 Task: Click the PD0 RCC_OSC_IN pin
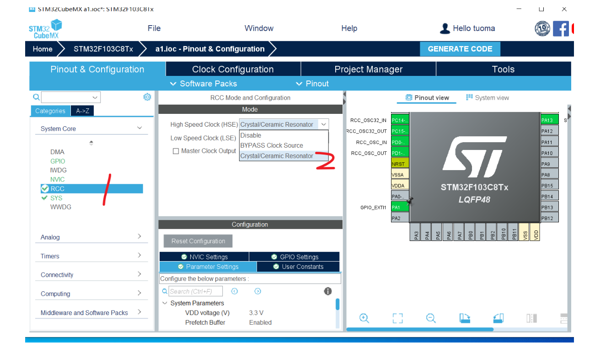pos(400,142)
